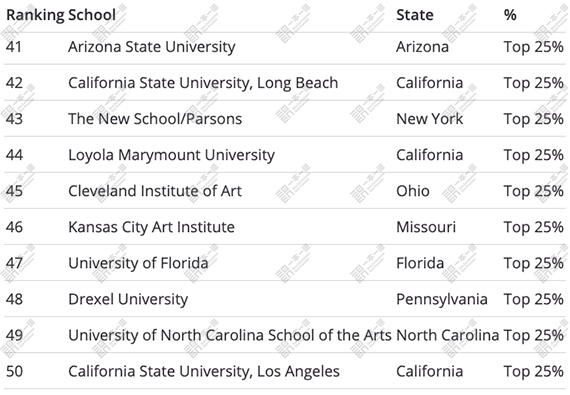Click Top 25% in Arizona row
570x395 pixels.
pyautogui.click(x=533, y=47)
